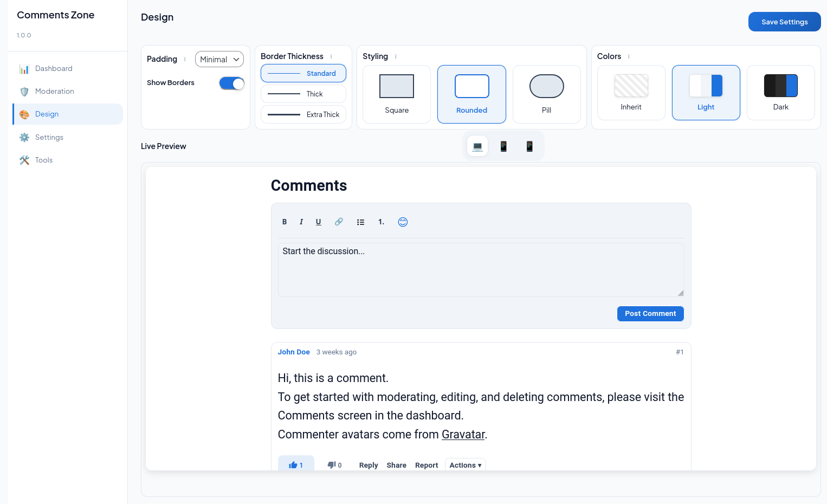
Task: Click the Comments Zone title
Action: [x=56, y=15]
